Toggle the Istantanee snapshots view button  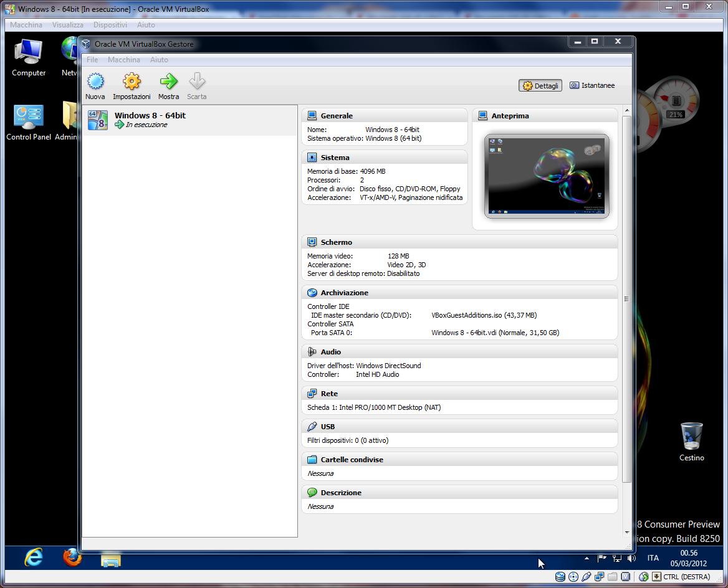point(592,85)
